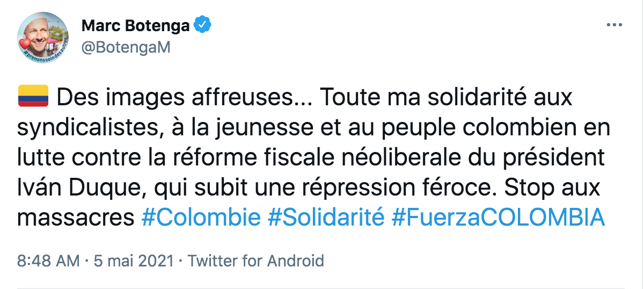644x289 pixels.
Task: Open Marc Botenga's profile picture
Action: [43, 36]
